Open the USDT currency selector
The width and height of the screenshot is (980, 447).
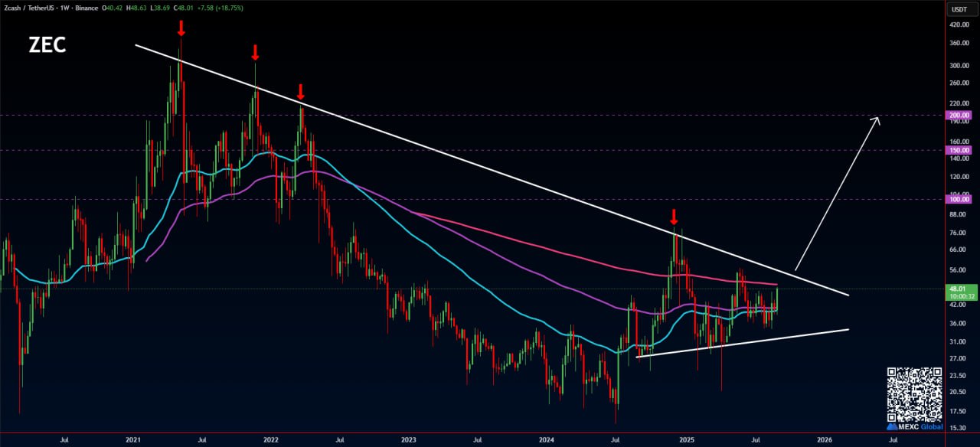tap(959, 9)
